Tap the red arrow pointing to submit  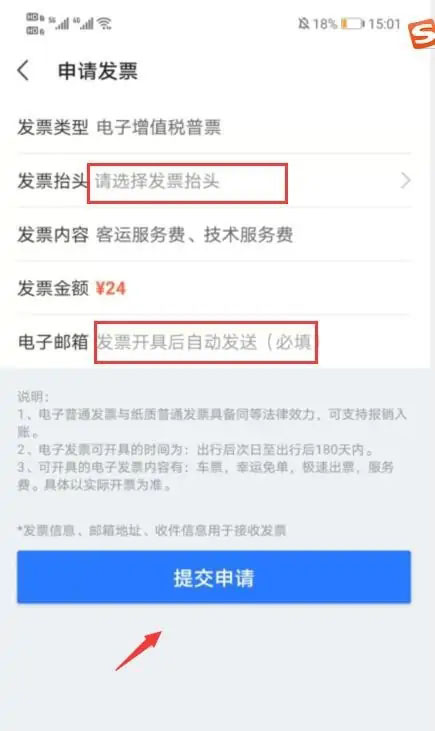click(x=138, y=651)
